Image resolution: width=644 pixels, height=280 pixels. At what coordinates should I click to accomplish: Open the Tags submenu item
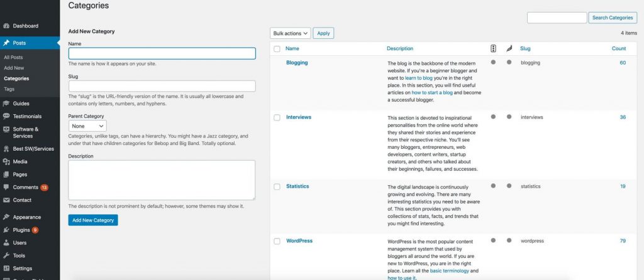[x=9, y=89]
